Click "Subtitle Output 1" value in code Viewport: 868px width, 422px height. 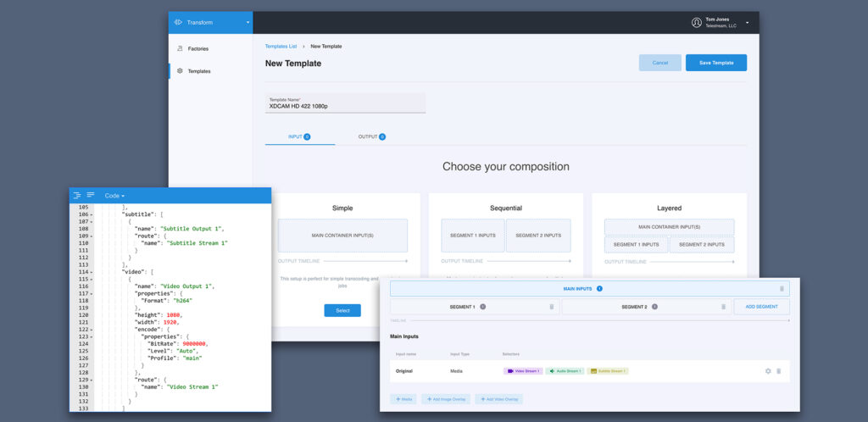pyautogui.click(x=192, y=229)
